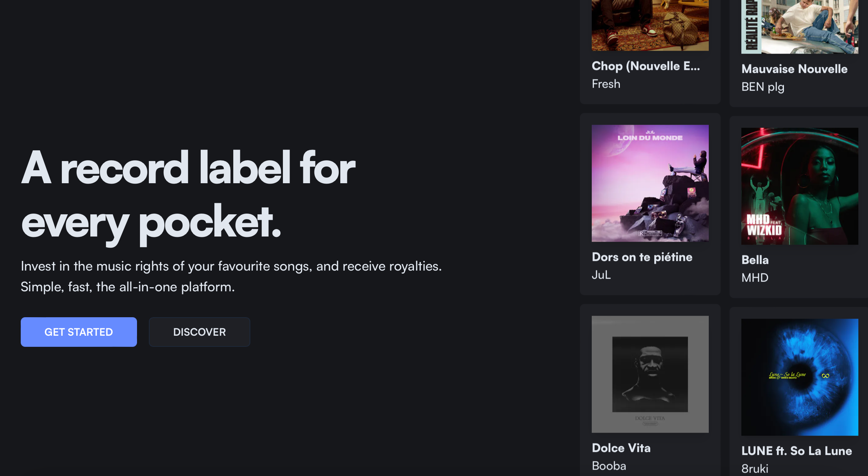Click the LUNE ft. So La Lune title
Image resolution: width=868 pixels, height=476 pixels.
(x=797, y=451)
